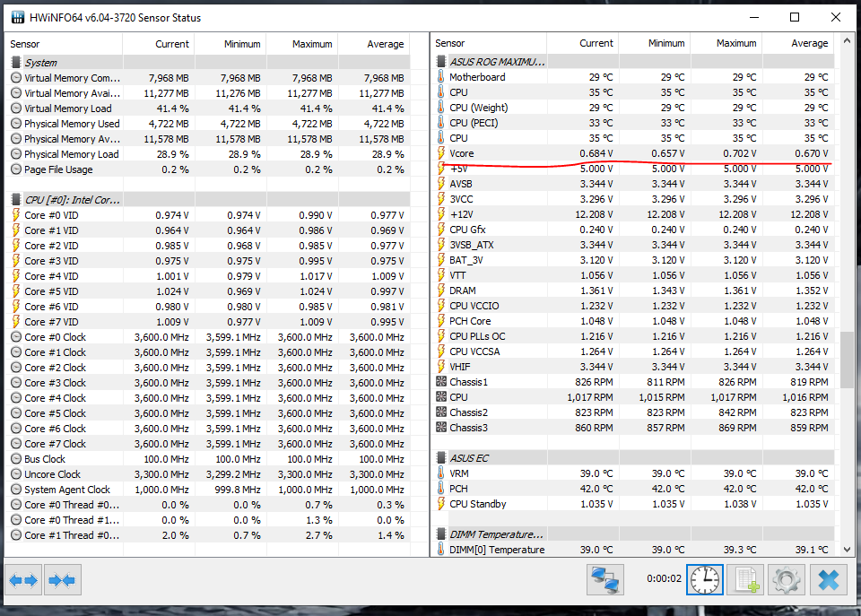Click the left pane Current column header
861x616 pixels.
(x=158, y=44)
